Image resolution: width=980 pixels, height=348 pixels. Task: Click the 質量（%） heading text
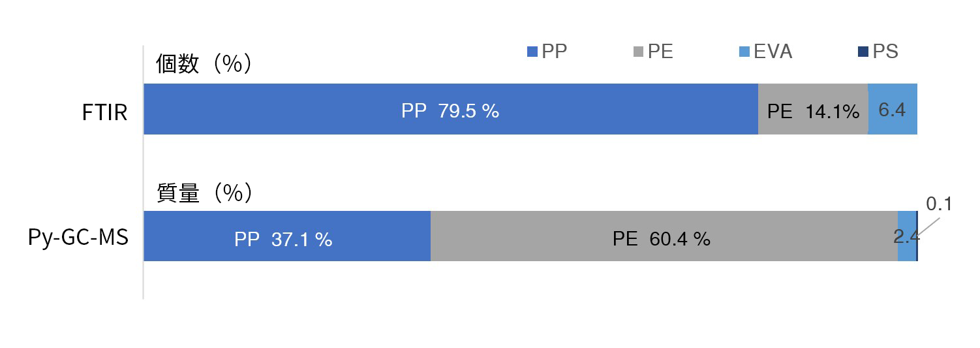[x=204, y=193]
